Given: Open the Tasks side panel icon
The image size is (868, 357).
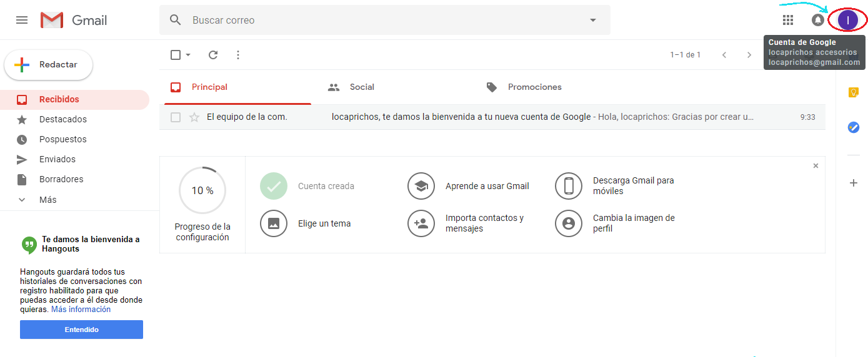Looking at the screenshot, I should (853, 127).
